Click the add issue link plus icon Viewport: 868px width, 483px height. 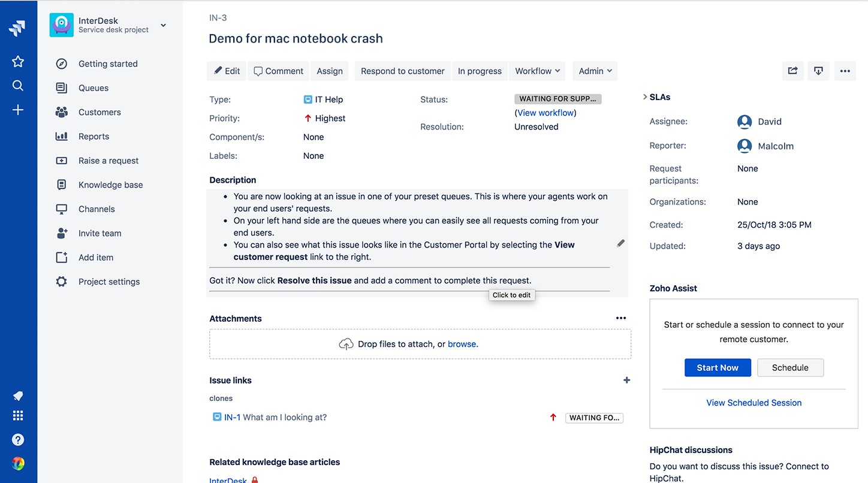tap(626, 380)
